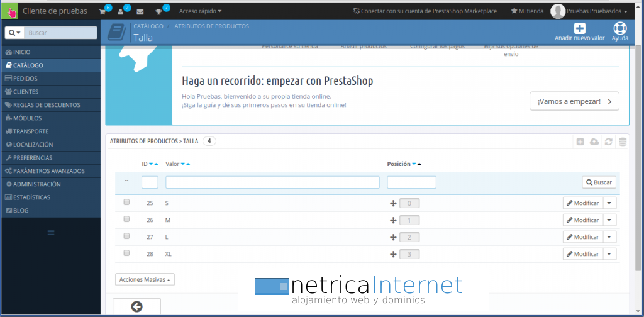Click the back arrow button

point(136,307)
